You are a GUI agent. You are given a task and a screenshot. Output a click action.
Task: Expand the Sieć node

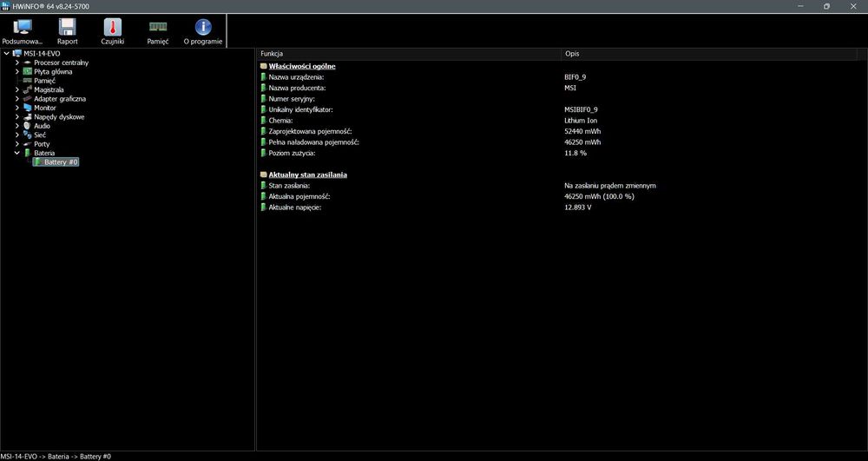tap(17, 135)
